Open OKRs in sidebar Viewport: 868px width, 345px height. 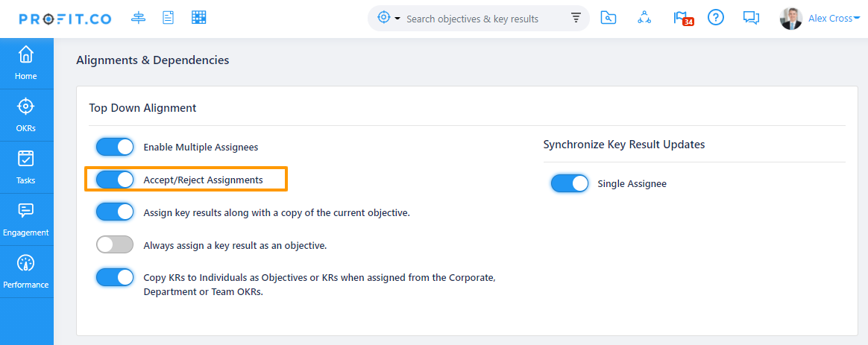pyautogui.click(x=27, y=115)
